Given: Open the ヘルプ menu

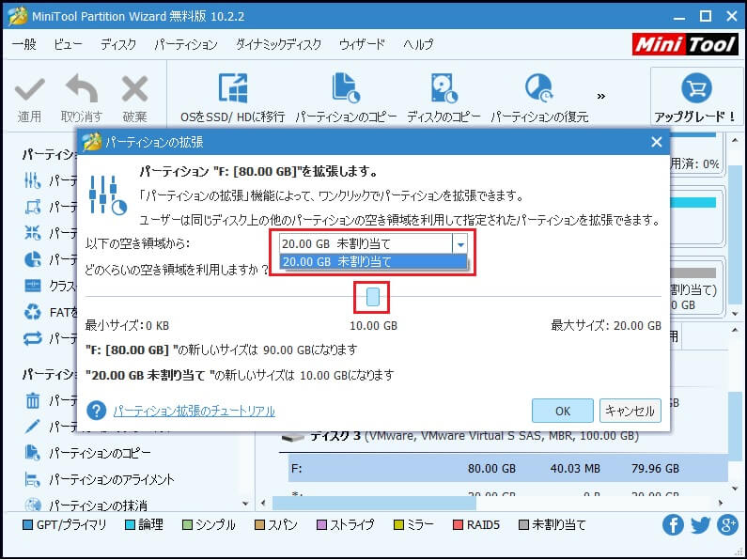Looking at the screenshot, I should [418, 44].
